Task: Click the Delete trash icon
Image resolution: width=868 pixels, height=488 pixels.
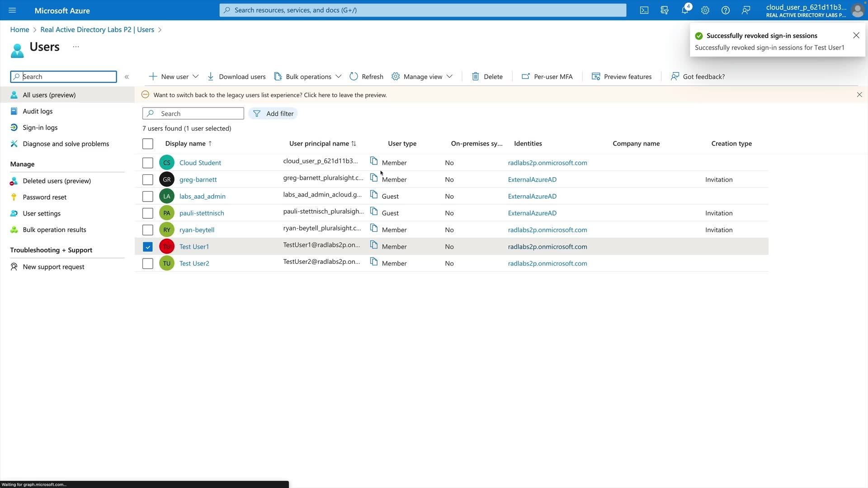Action: [475, 76]
